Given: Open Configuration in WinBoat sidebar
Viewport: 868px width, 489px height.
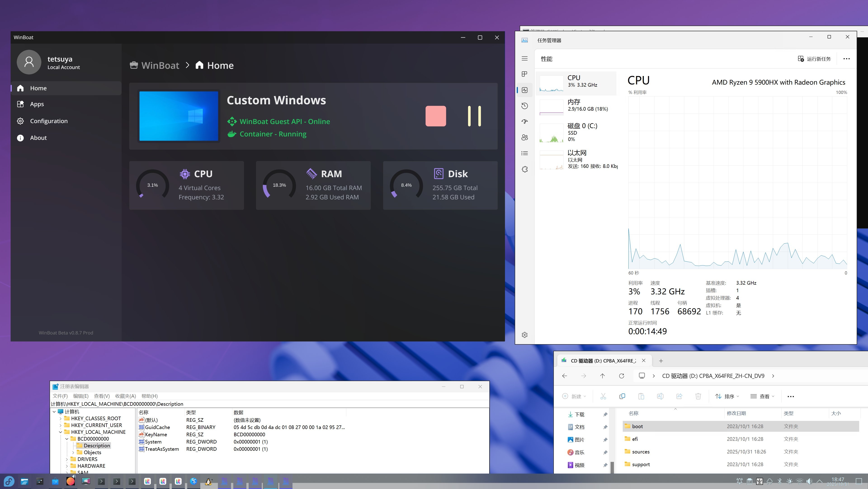Looking at the screenshot, I should (49, 121).
